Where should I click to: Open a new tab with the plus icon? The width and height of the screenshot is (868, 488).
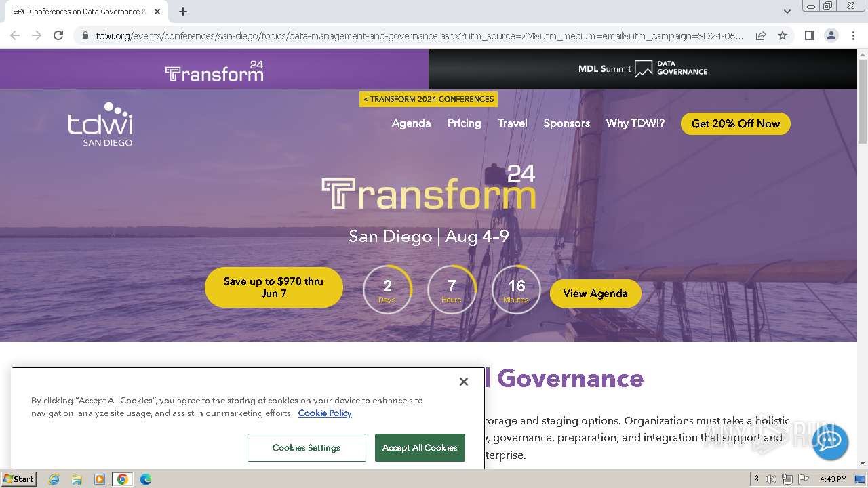point(183,12)
